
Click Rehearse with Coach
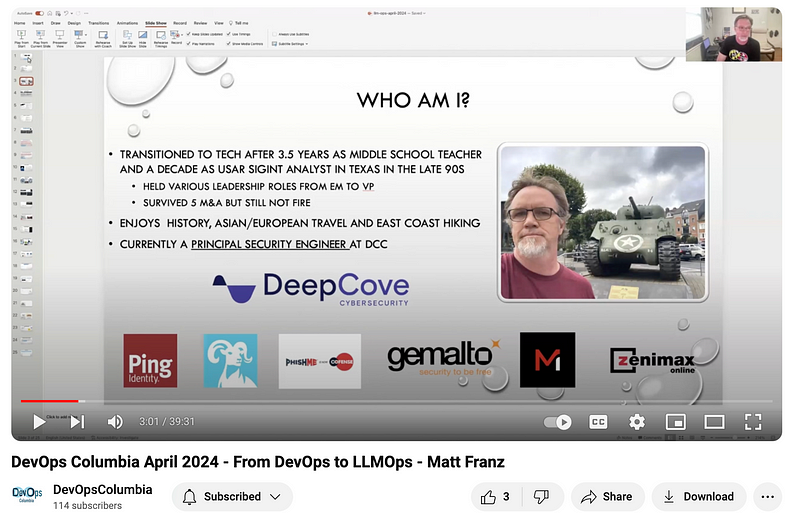point(103,38)
